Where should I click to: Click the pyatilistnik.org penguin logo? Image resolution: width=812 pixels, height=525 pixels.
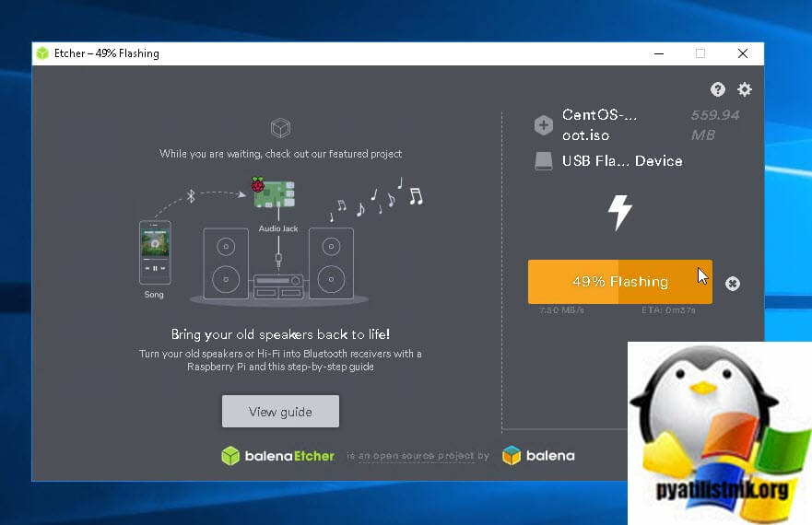[x=720, y=433]
